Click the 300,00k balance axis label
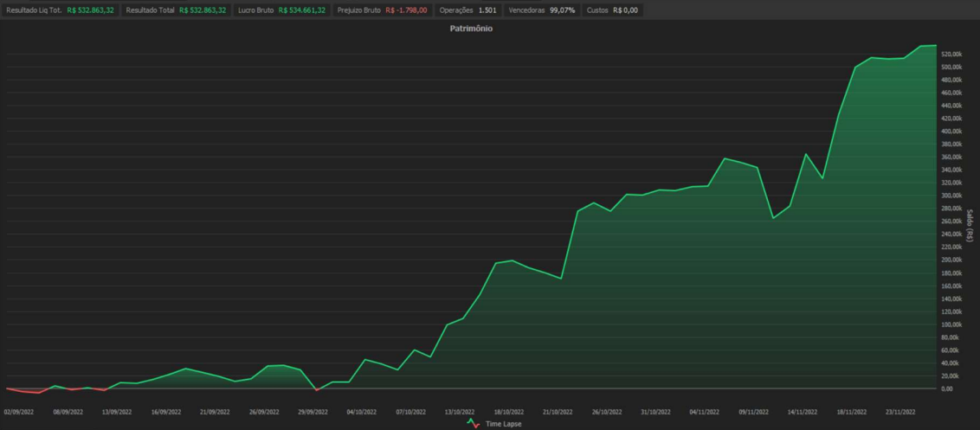The width and height of the screenshot is (980, 430). coord(951,196)
